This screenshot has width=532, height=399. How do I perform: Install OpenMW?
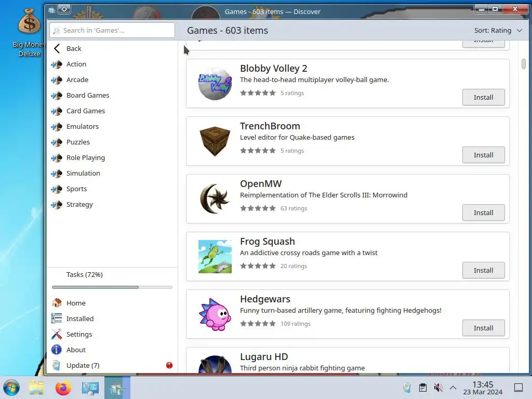(x=484, y=212)
